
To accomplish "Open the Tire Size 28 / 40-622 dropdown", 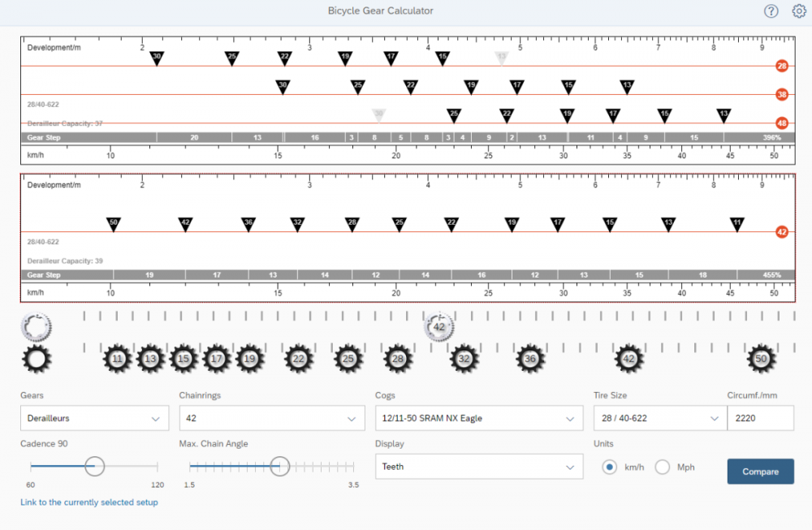I will 660,418.
